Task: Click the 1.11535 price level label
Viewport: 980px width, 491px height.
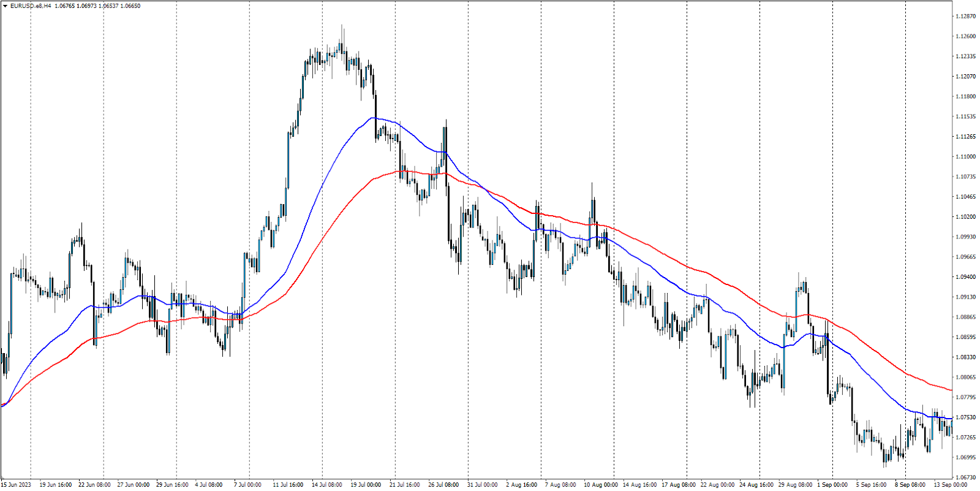Action: (966, 116)
